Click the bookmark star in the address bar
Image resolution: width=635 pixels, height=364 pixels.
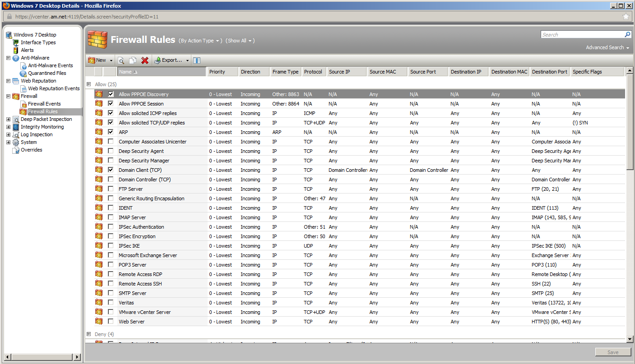(626, 17)
